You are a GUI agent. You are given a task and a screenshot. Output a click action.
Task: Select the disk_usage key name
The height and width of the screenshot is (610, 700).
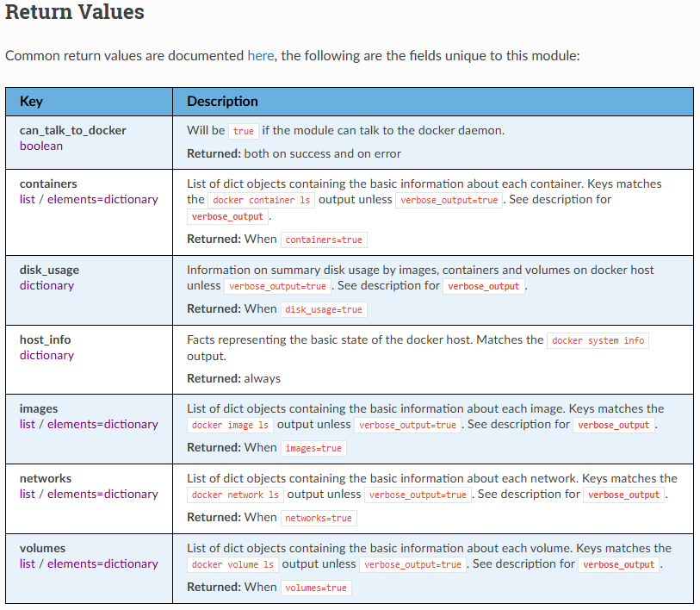[x=49, y=270]
